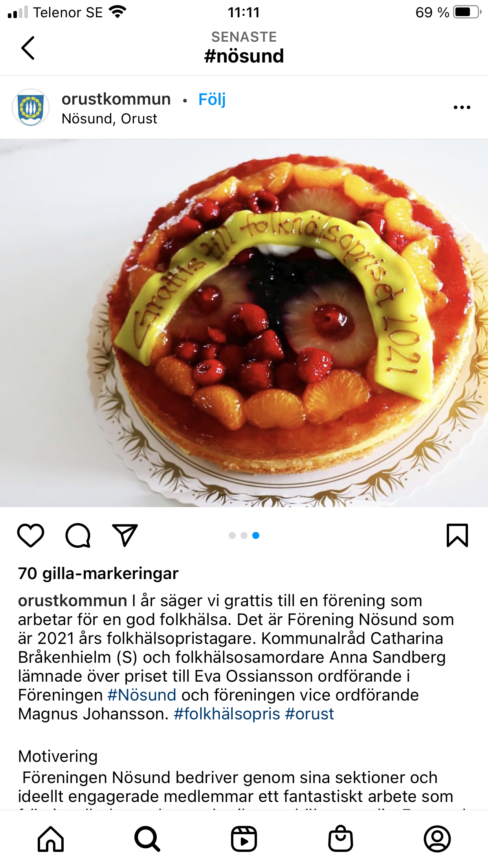The width and height of the screenshot is (488, 868).
Task: Like the post with heart icon
Action: click(x=31, y=535)
